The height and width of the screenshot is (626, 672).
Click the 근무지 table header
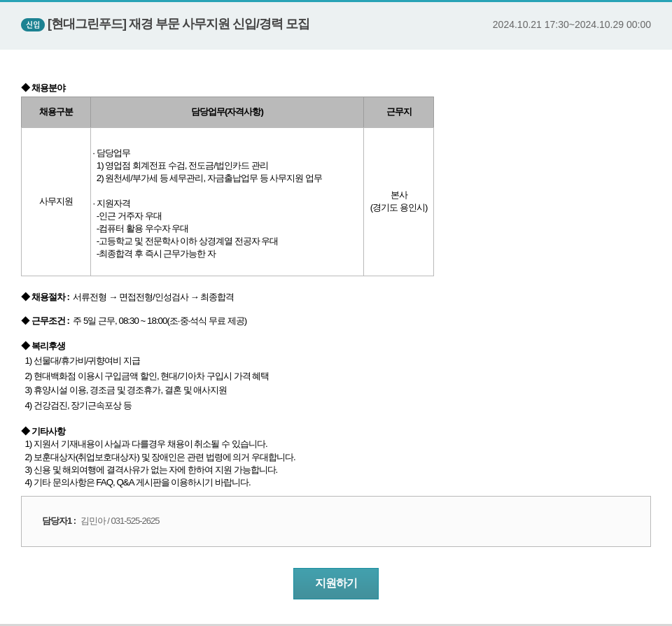[x=398, y=112]
